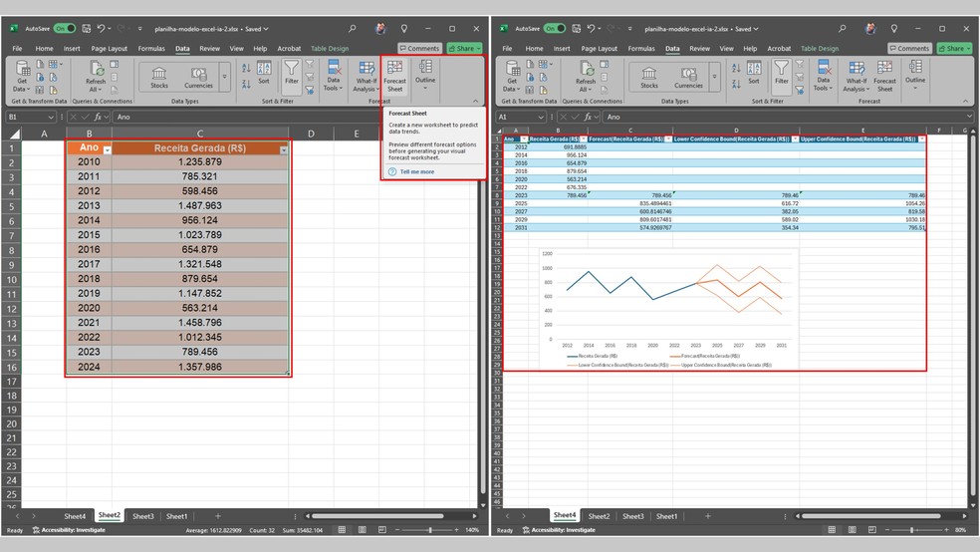Open filter dropdown on Receita Gerada header, left
This screenshot has width=980, height=552.
284,150
